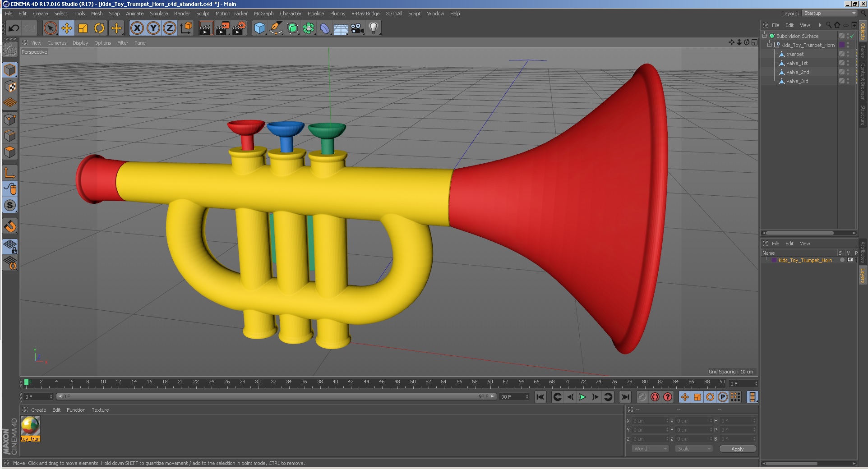
Task: Add a Light object
Action: tap(374, 28)
